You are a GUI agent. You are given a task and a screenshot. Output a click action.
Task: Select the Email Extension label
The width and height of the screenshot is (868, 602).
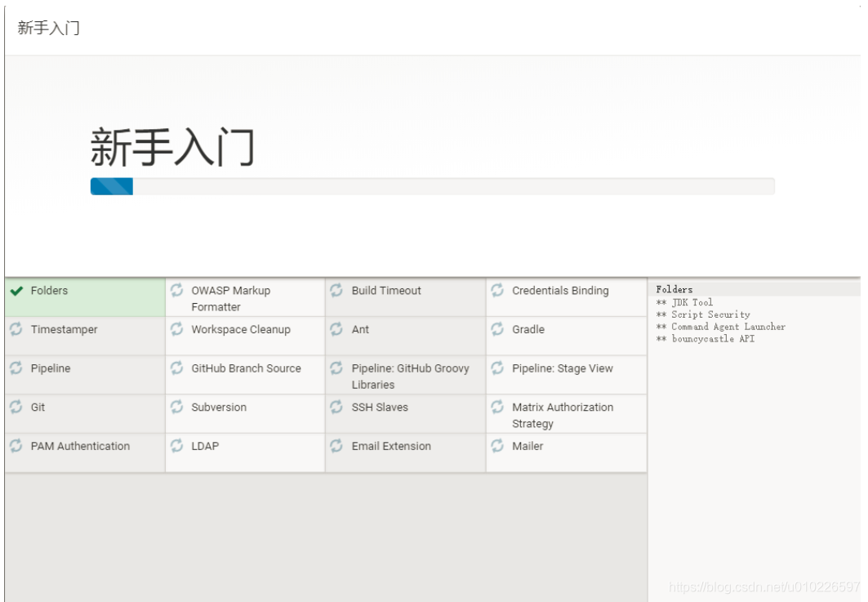coord(391,446)
